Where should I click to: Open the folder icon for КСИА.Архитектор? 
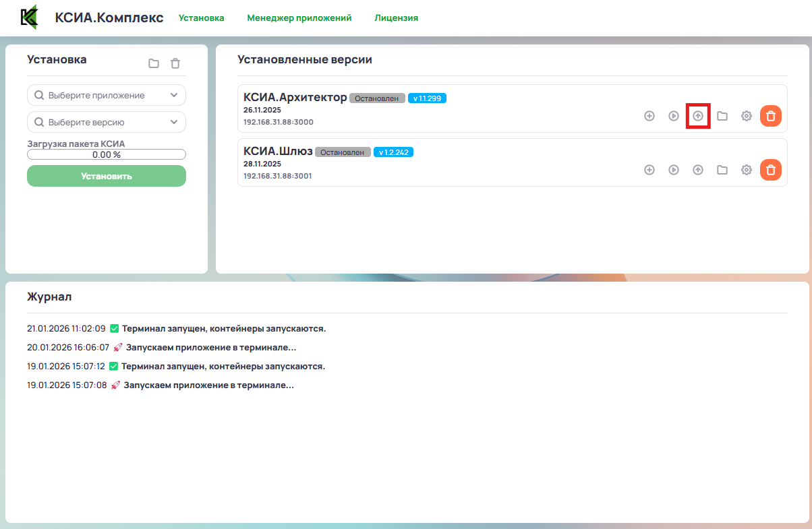click(722, 115)
